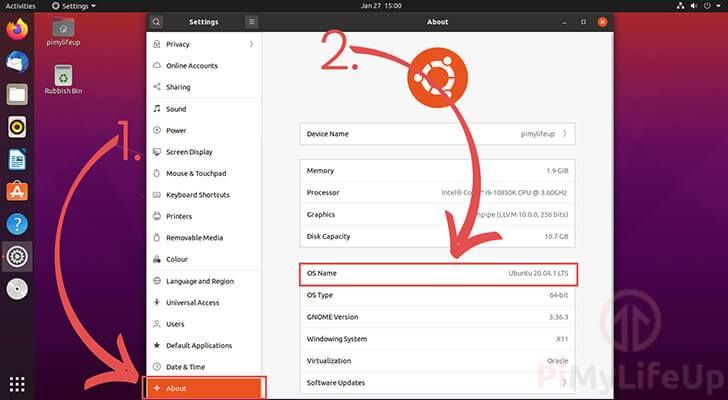Select Users in the sidebar
728x400 pixels.
204,324
